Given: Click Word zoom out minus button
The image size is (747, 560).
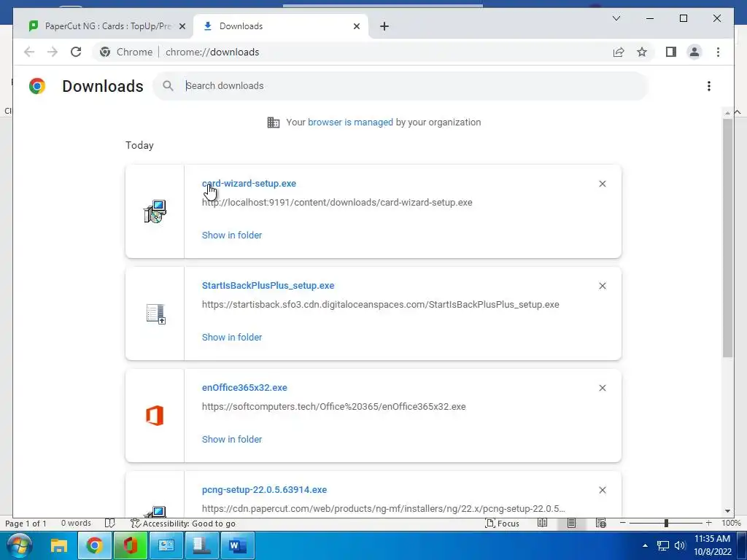Looking at the screenshot, I should [623, 524].
